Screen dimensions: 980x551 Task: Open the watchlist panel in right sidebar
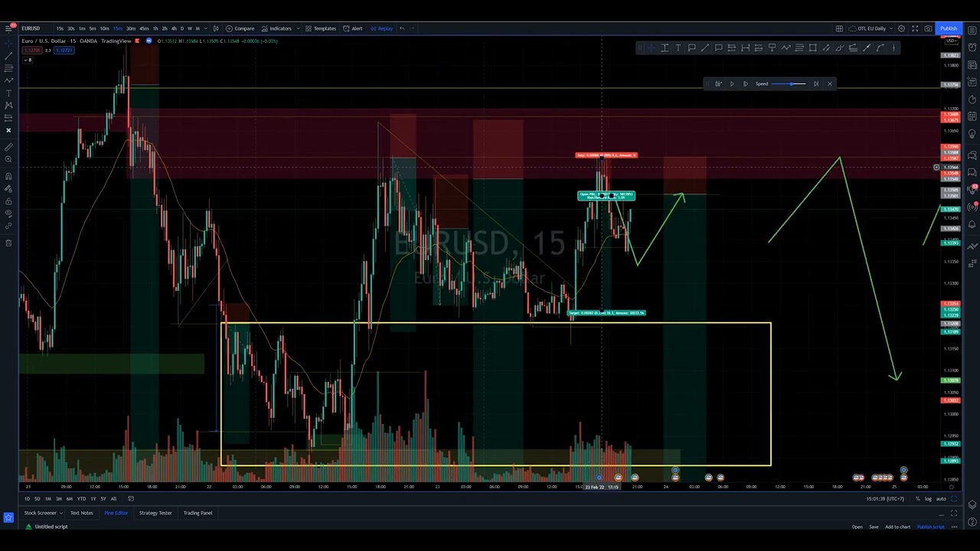click(972, 31)
